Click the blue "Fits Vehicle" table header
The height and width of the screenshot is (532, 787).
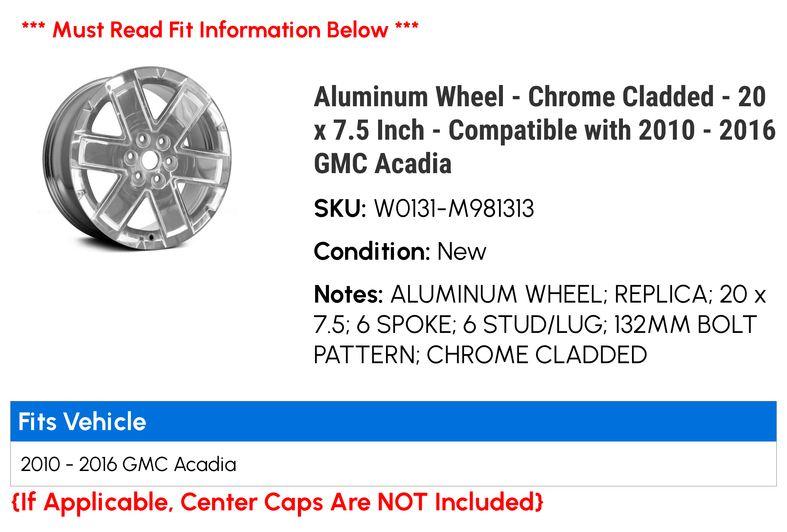point(393,421)
